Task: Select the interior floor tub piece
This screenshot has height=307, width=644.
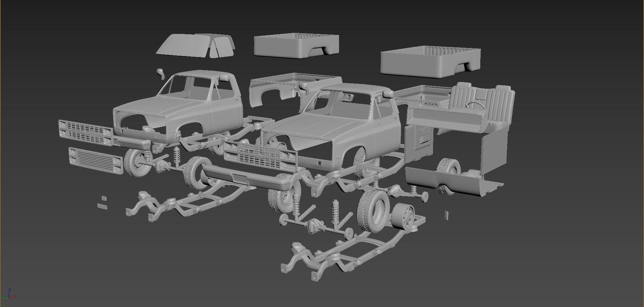Action: tap(454, 181)
